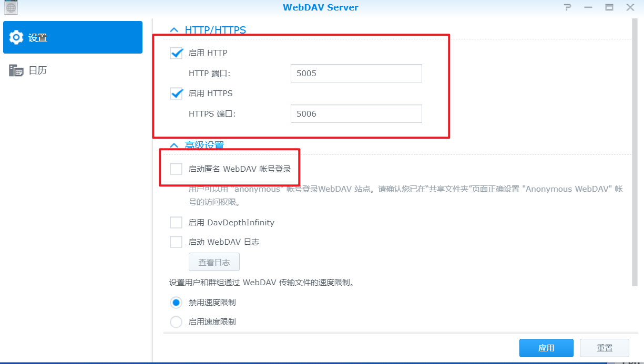The height and width of the screenshot is (364, 644).
Task: Collapse the HTTP/HTTPS section chevron
Action: pyautogui.click(x=174, y=30)
